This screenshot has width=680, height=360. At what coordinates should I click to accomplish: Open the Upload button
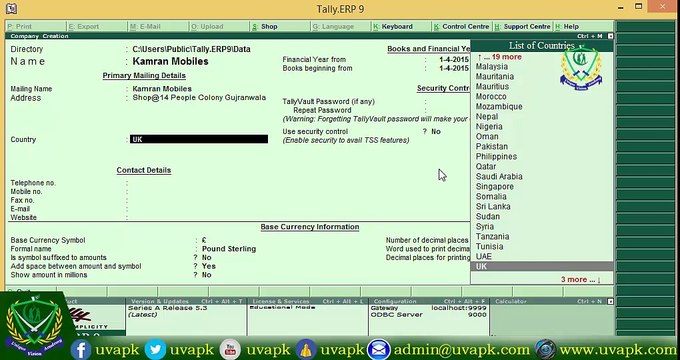(219, 26)
